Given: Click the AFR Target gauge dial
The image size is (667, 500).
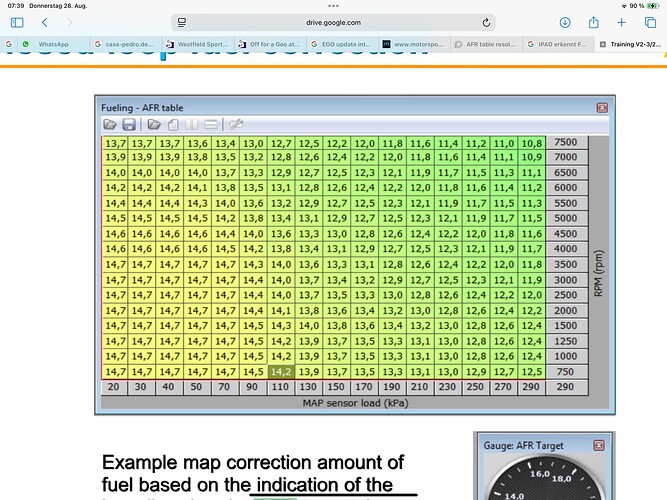Looking at the screenshot, I should [x=544, y=479].
